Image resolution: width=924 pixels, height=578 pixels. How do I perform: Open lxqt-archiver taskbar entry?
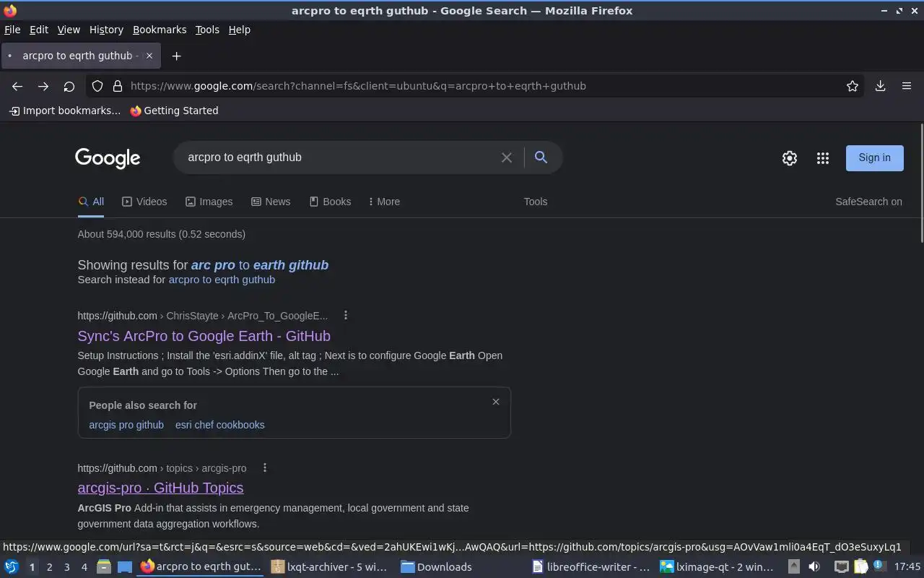pyautogui.click(x=331, y=567)
